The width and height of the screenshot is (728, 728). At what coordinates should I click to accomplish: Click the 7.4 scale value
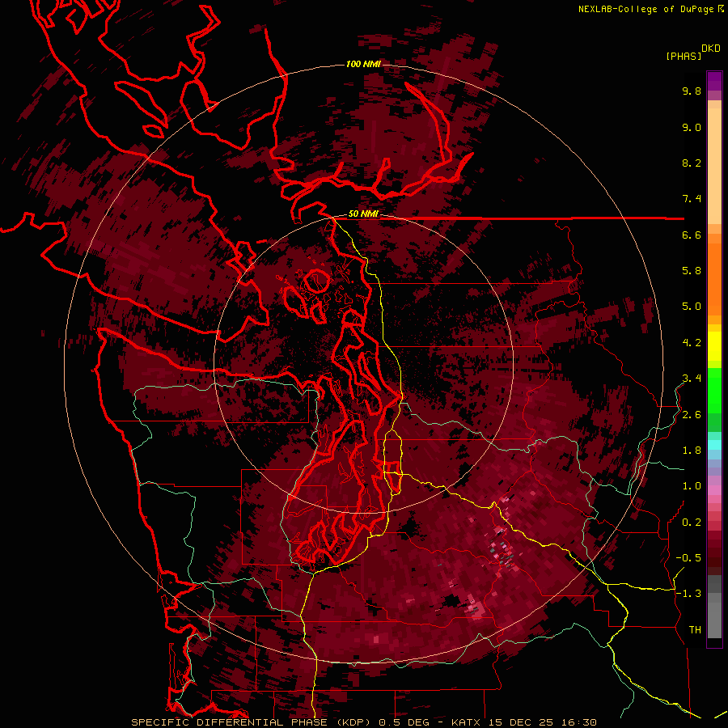tap(692, 199)
